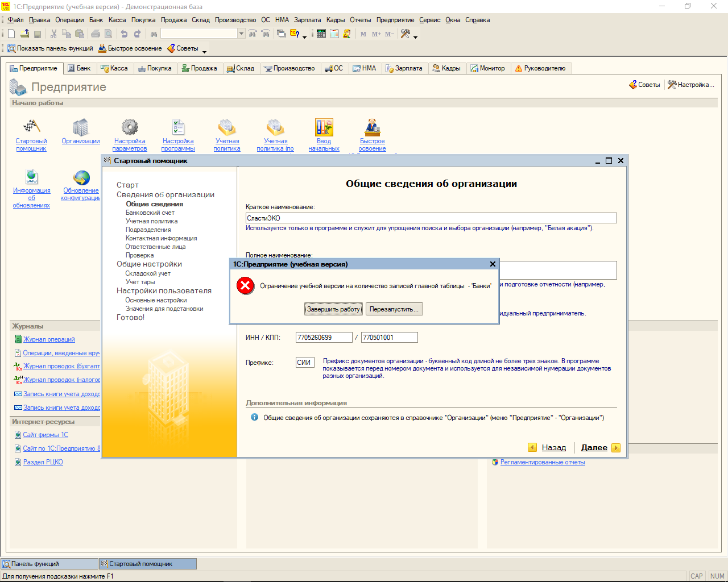Click the Перезапустить... button
The width and height of the screenshot is (728, 582).
394,309
